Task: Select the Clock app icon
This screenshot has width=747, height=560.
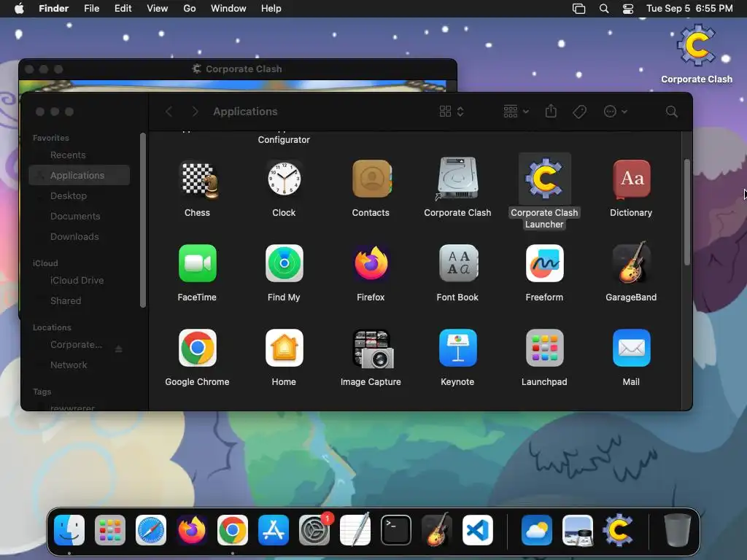Action: 284,179
